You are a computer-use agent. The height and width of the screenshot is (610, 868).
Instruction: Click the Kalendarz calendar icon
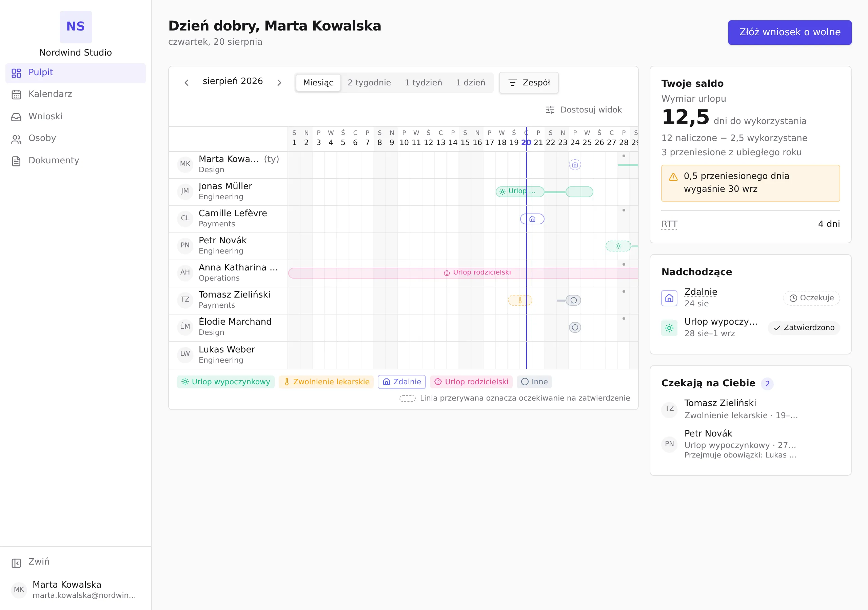(x=16, y=95)
